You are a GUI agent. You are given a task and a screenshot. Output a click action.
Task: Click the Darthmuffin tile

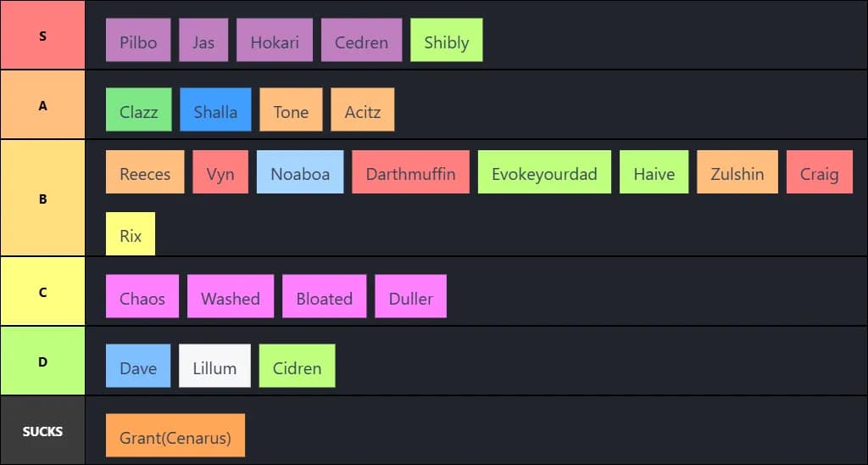pos(410,172)
